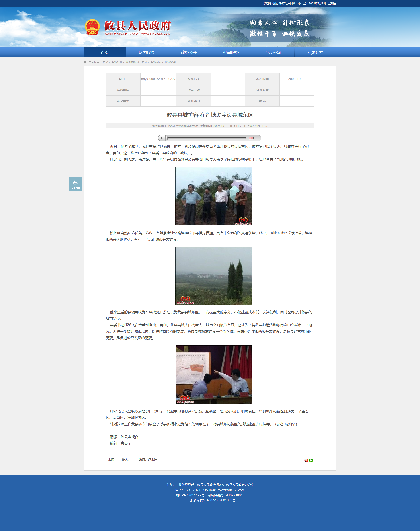The height and width of the screenshot is (531, 420).
Task: Open 专题专栏 navigation item
Action: point(315,52)
